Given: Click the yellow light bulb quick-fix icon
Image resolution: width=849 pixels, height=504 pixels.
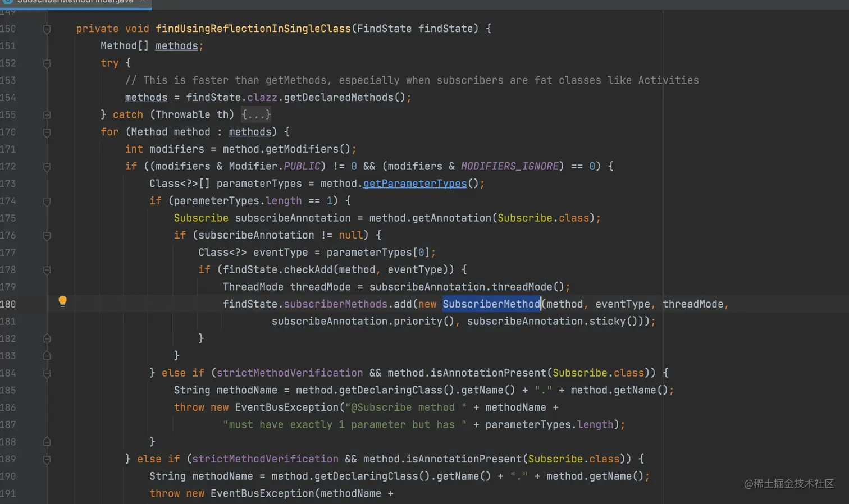Looking at the screenshot, I should point(62,301).
